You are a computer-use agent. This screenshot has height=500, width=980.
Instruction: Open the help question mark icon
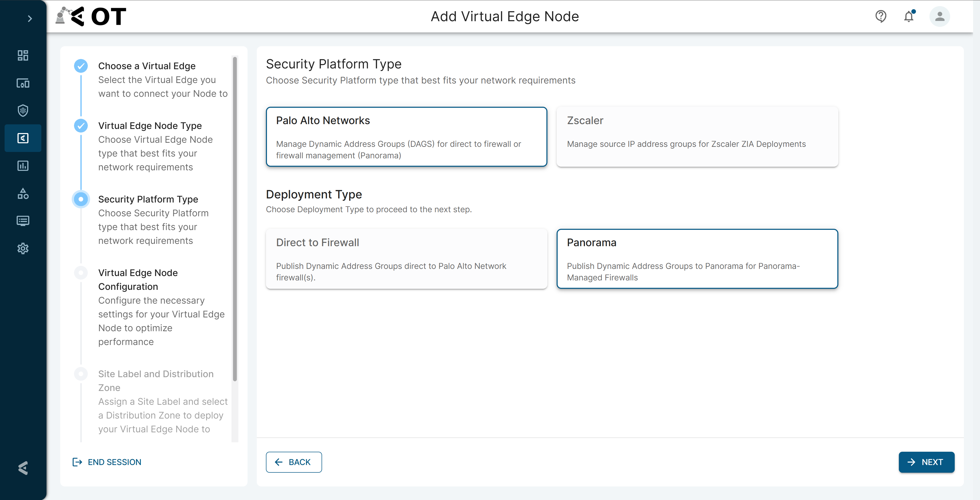[881, 16]
